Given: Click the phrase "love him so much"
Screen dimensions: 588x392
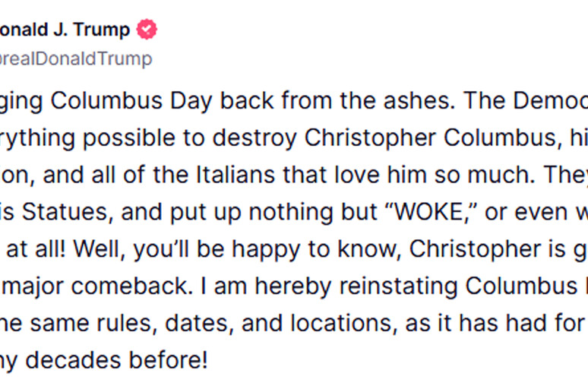Looking at the screenshot, I should point(435,175).
